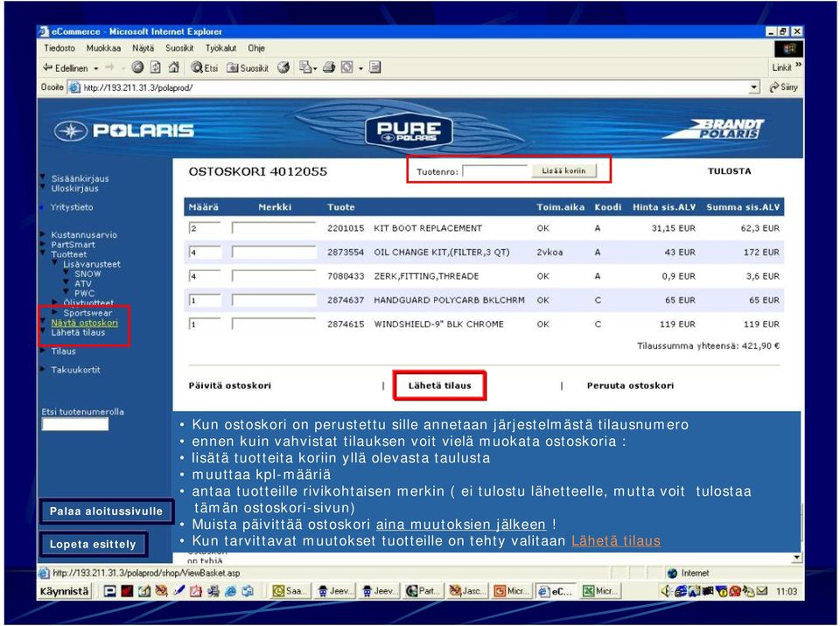
Task: Click the Lisää koriin button
Action: [x=563, y=170]
